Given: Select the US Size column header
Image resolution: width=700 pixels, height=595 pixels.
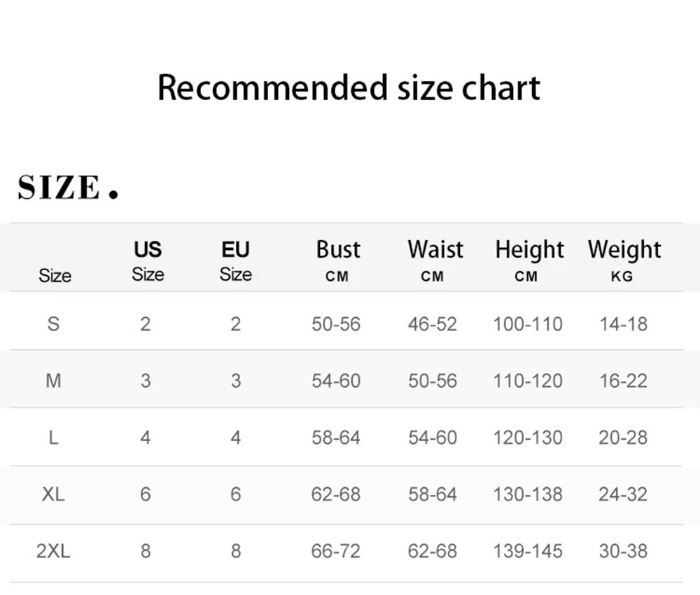Looking at the screenshot, I should click(148, 261).
